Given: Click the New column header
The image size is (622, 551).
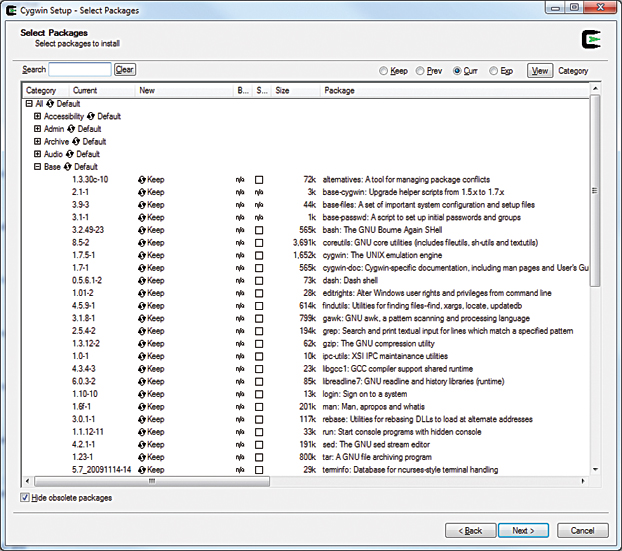Looking at the screenshot, I should click(184, 90).
